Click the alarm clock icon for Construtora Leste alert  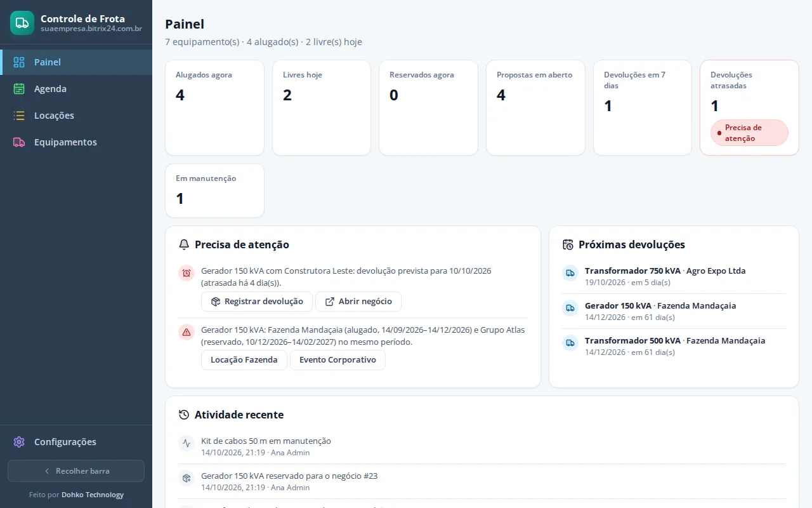(187, 273)
